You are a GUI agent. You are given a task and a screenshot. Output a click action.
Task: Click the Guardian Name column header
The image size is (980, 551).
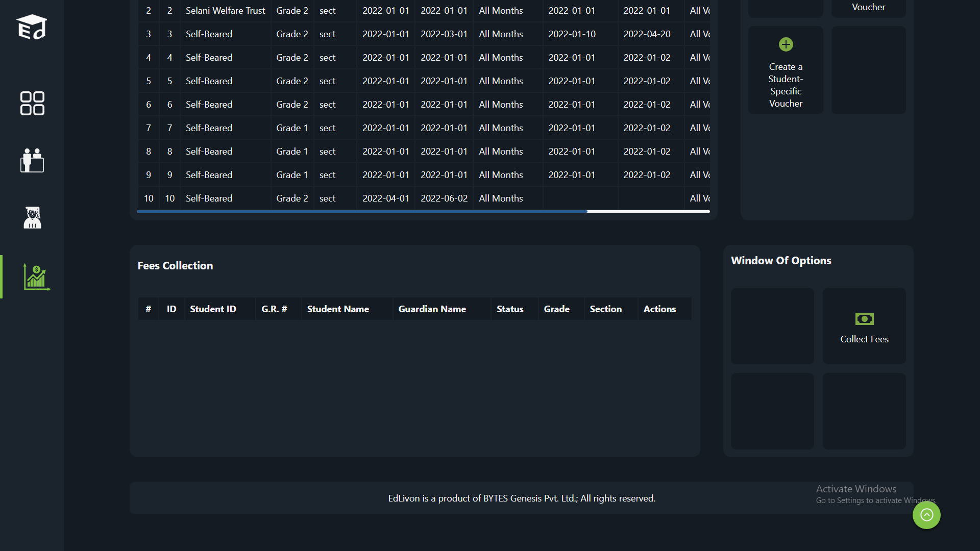pos(432,309)
